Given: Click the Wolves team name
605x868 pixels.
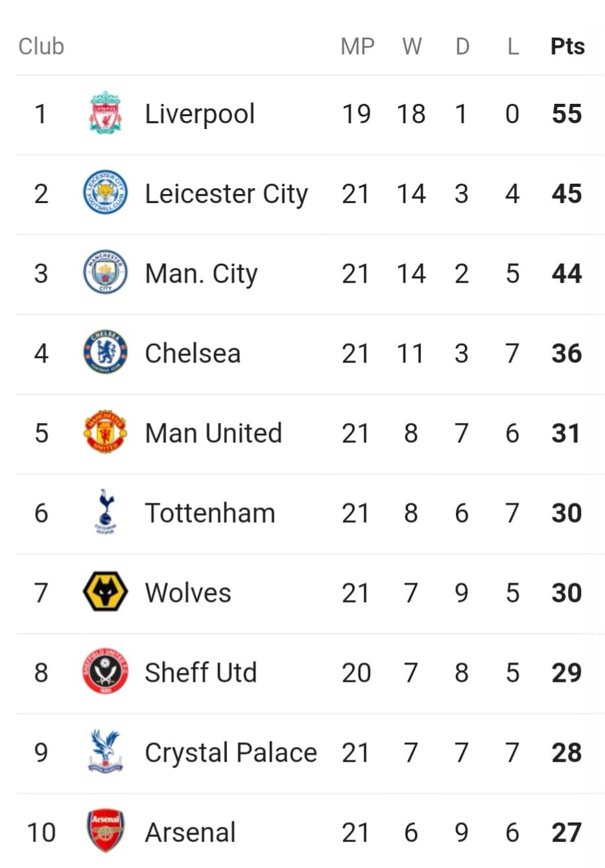Looking at the screenshot, I should pyautogui.click(x=188, y=592).
